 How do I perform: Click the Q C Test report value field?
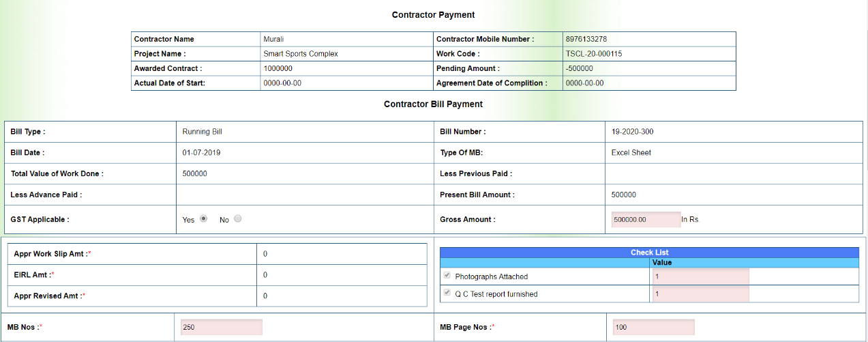coord(700,294)
